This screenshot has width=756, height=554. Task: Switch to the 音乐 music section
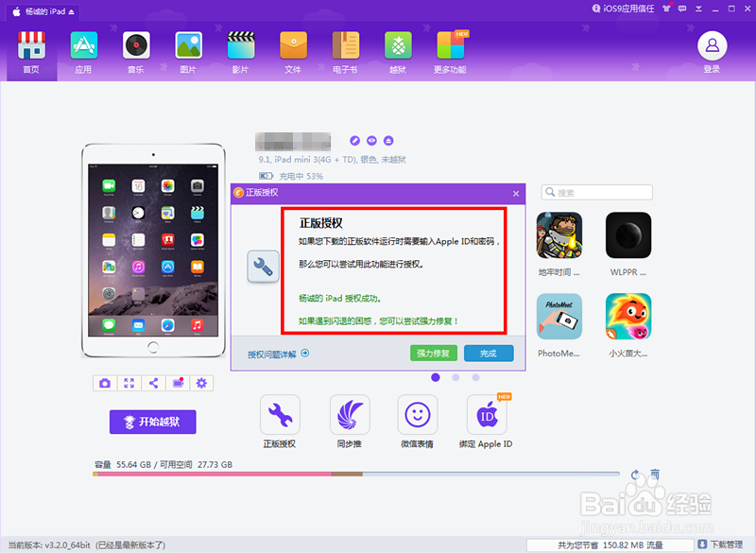(136, 53)
